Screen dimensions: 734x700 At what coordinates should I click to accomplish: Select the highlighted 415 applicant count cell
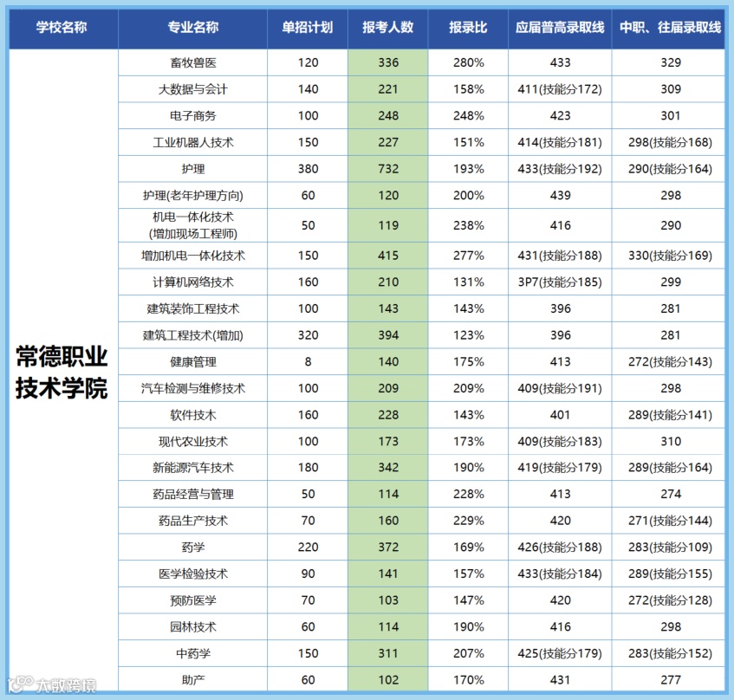pyautogui.click(x=387, y=256)
